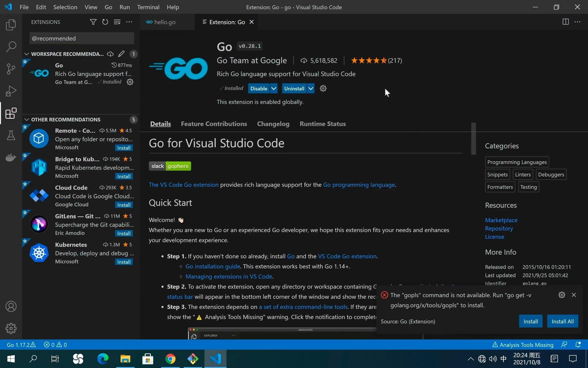The height and width of the screenshot is (368, 588).
Task: Collapse the Other Recommendations section
Action: coord(26,119)
